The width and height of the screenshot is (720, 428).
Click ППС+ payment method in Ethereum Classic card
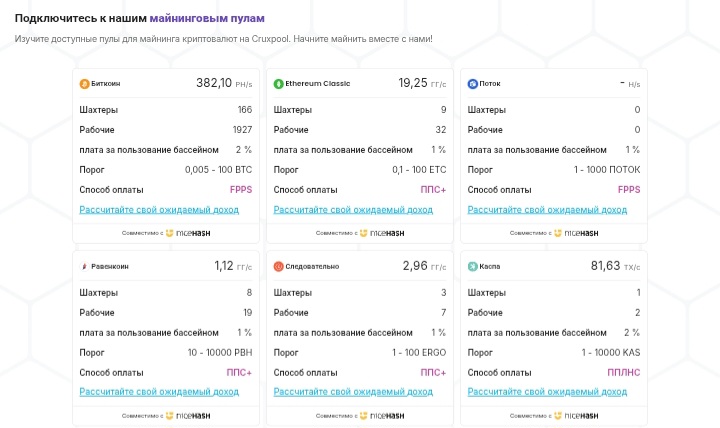pos(433,190)
